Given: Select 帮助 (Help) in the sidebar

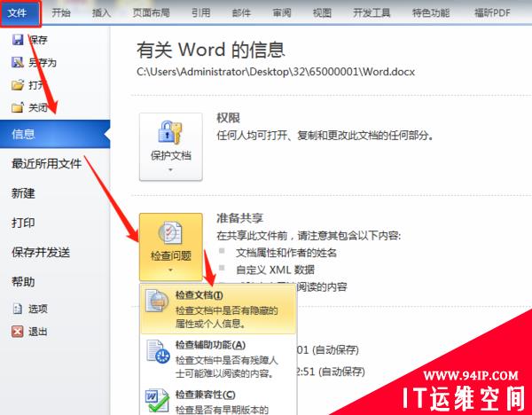Looking at the screenshot, I should pyautogui.click(x=23, y=282).
